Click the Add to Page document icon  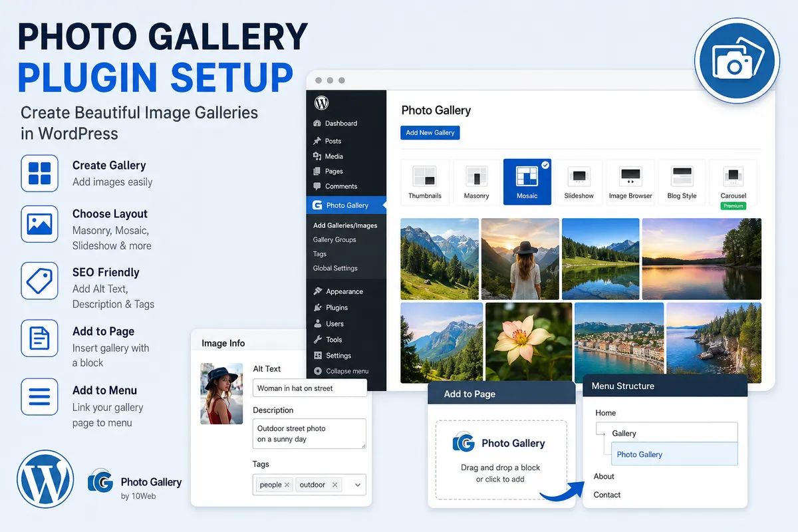(x=39, y=338)
